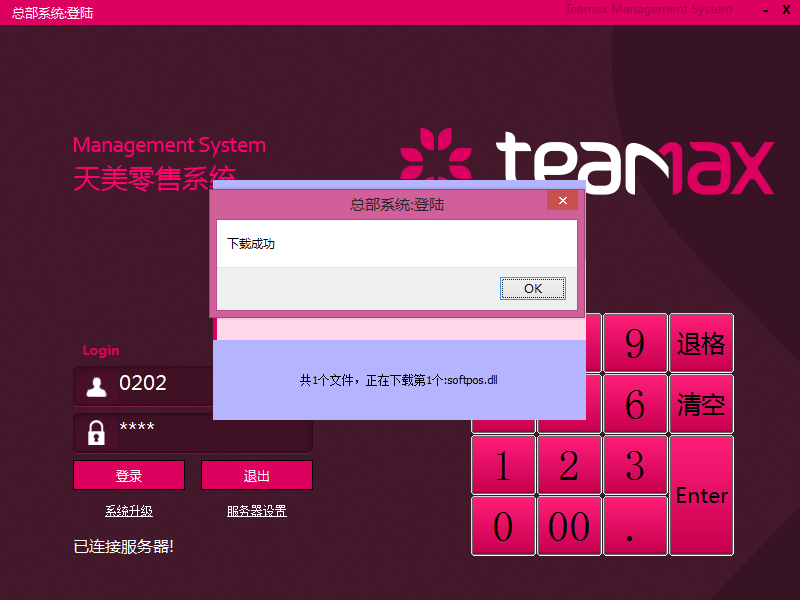
Task: Close the main window with X
Action: click(786, 10)
